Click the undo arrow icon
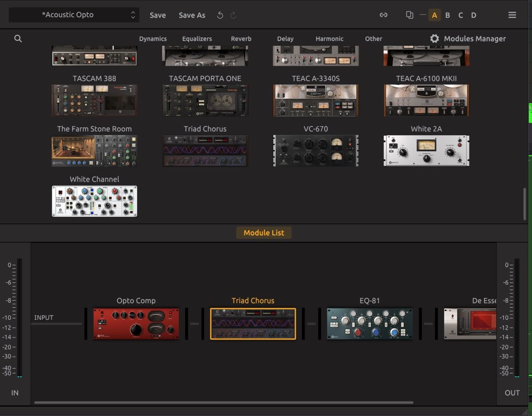 (x=220, y=15)
